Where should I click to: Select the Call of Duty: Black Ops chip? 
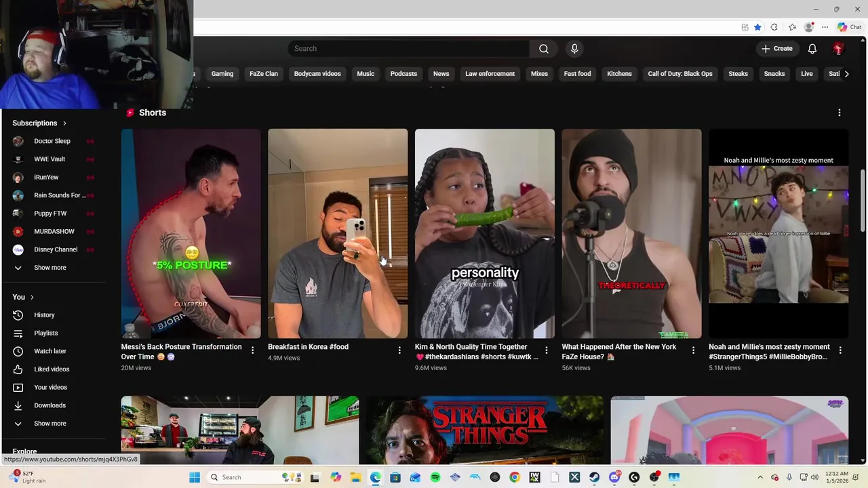680,74
